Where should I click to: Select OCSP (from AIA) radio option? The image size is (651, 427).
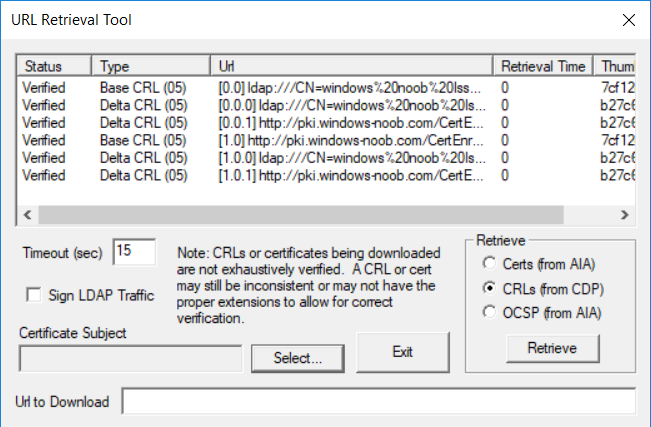490,312
